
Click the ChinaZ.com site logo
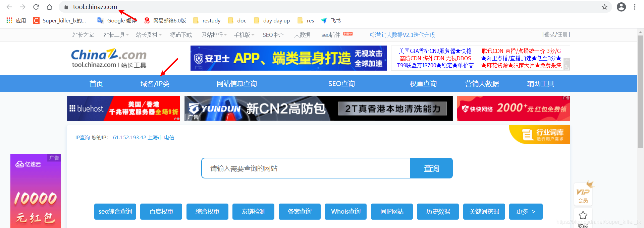pyautogui.click(x=109, y=58)
